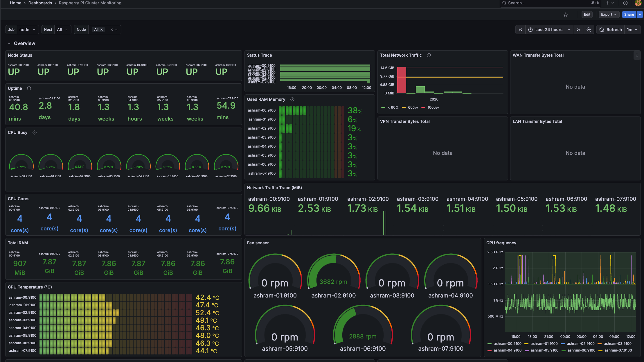Click the CPU Busy info icon
644x362 pixels.
pyautogui.click(x=35, y=132)
